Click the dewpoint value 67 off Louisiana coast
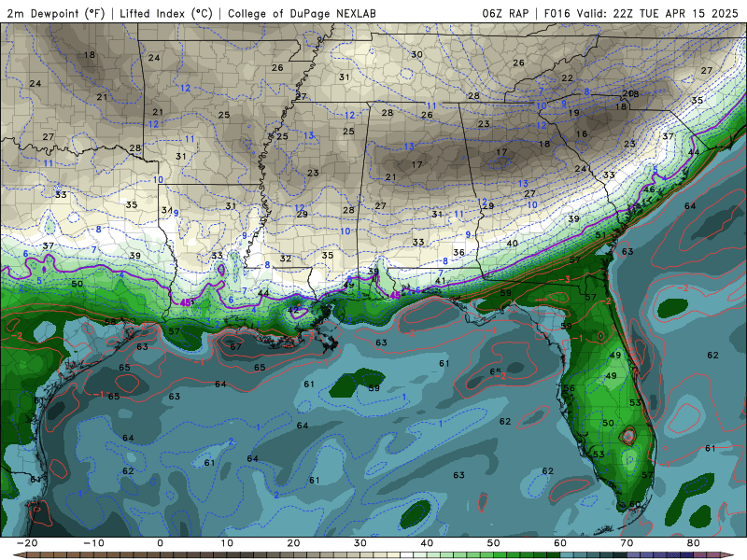747x560 pixels. [x=235, y=346]
